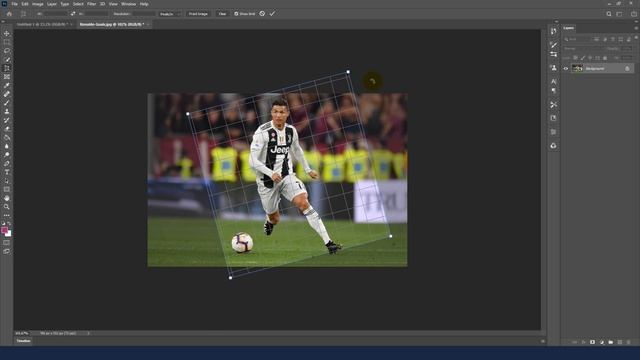Commit the crop with the checkmark
The image size is (640, 360).
point(272,14)
